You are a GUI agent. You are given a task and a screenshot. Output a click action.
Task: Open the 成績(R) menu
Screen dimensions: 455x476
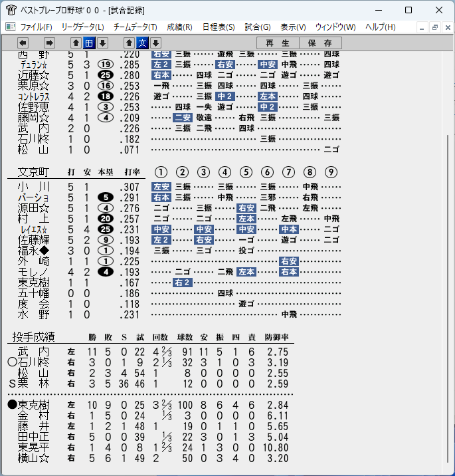[x=179, y=27]
